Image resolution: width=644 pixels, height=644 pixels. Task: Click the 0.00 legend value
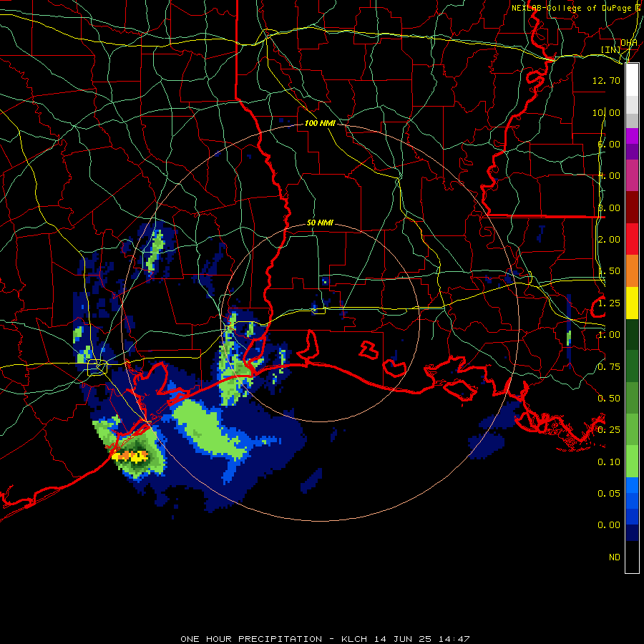point(609,525)
